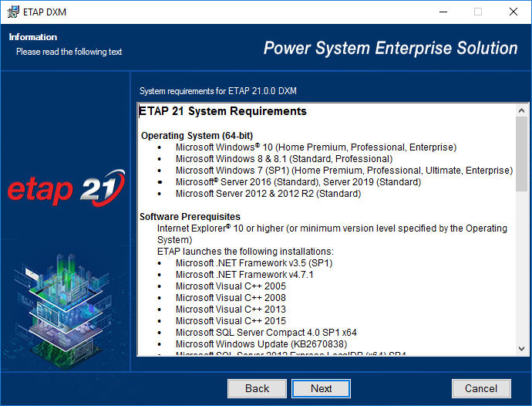Click the scroll down arrow in requirements box
Viewport: 532px width, 406px height.
coord(521,349)
